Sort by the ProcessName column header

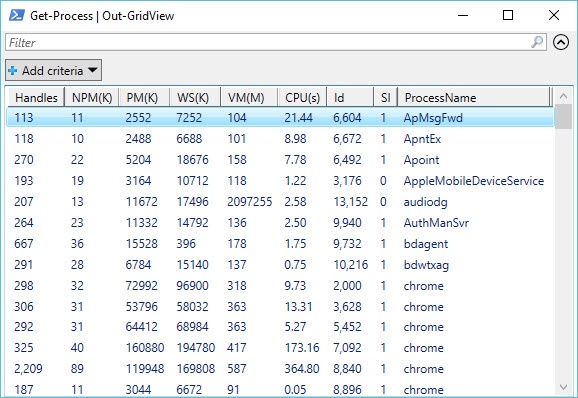(x=473, y=98)
